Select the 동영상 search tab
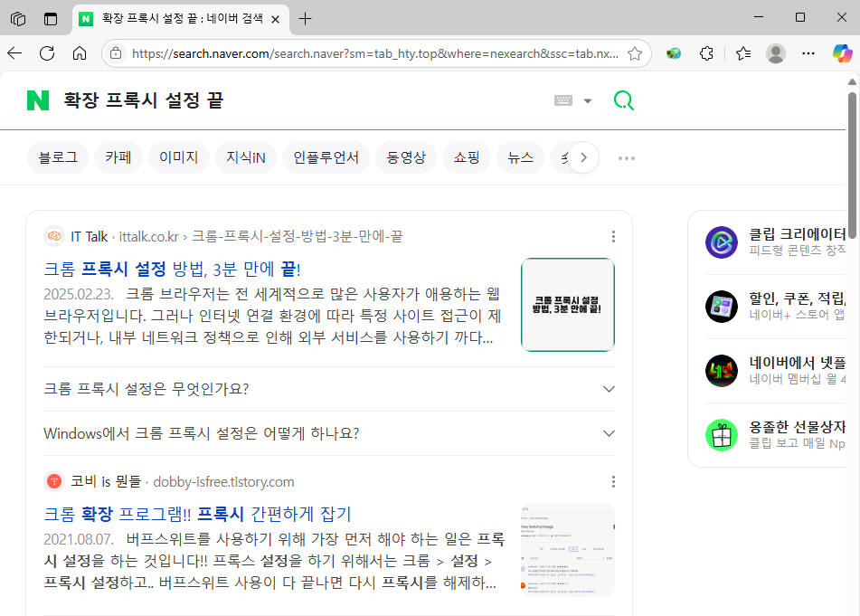Screen dimensions: 860x616 (x=406, y=158)
